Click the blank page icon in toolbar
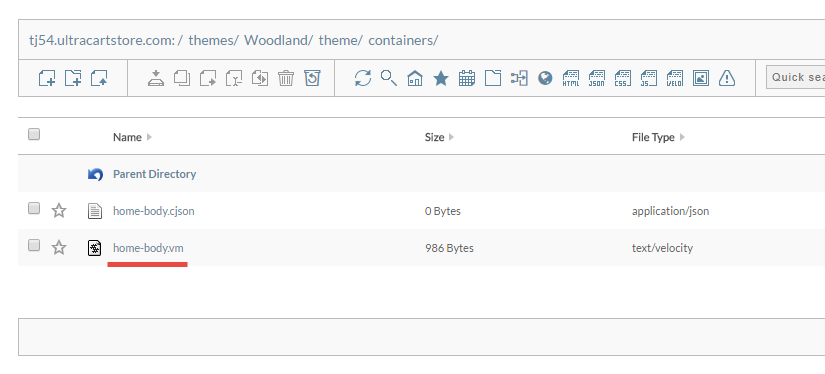Screen dimensions: 825x374 click(493, 78)
